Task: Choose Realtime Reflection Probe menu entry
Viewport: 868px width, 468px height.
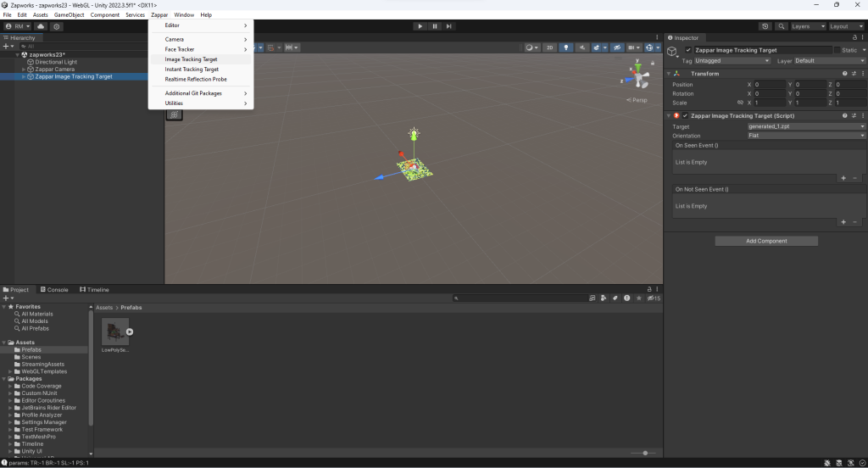Action: coord(201,79)
